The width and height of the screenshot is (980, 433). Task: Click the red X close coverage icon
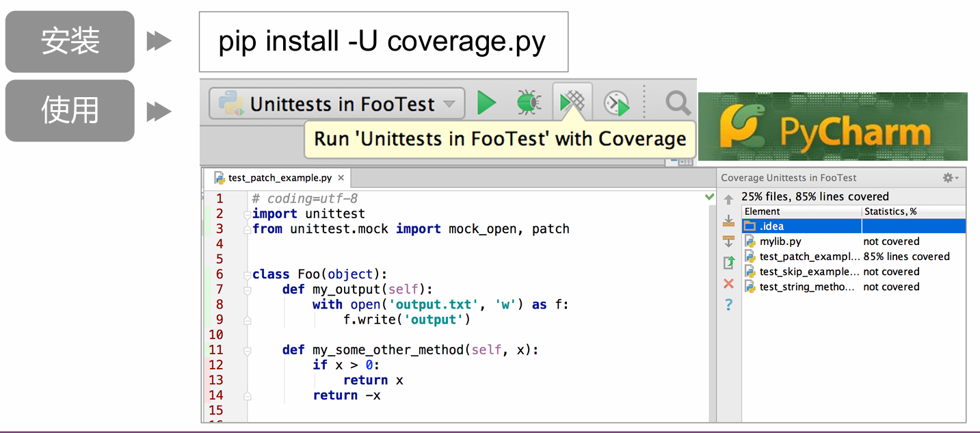[x=728, y=284]
